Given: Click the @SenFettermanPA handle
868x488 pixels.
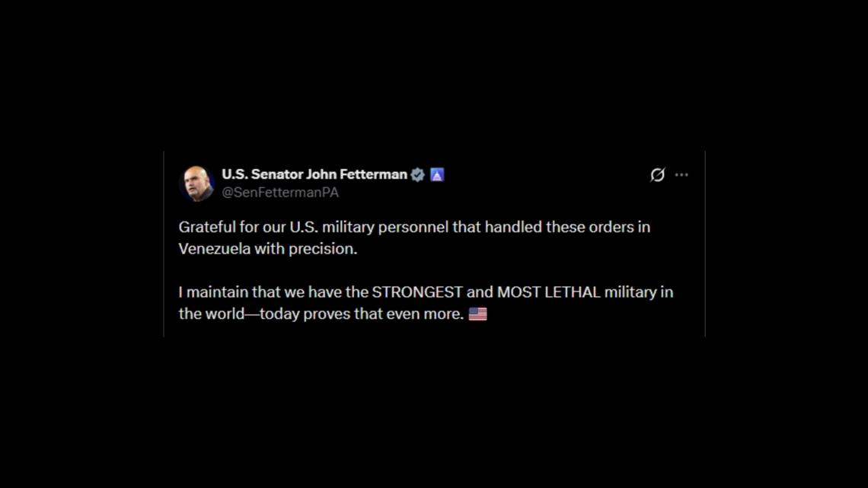Looking at the screenshot, I should pyautogui.click(x=279, y=193).
